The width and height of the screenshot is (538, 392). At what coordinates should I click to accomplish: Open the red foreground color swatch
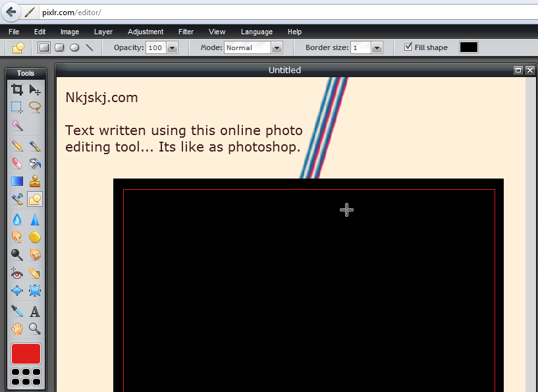click(26, 354)
